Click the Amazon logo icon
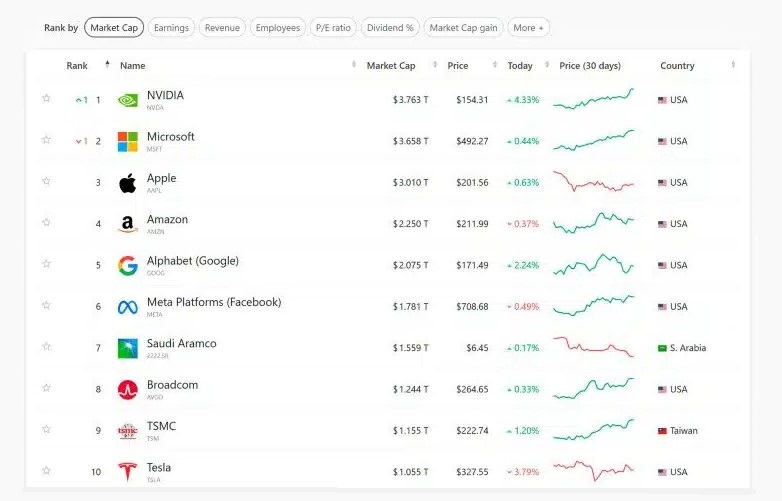 point(128,224)
